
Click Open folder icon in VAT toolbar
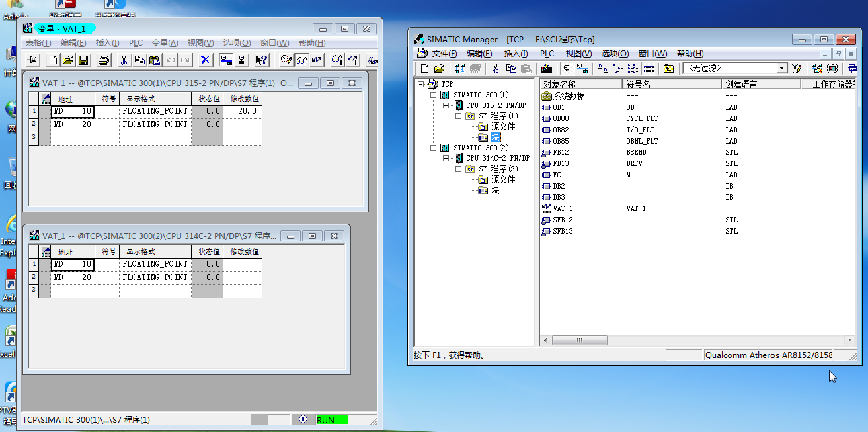pos(68,60)
